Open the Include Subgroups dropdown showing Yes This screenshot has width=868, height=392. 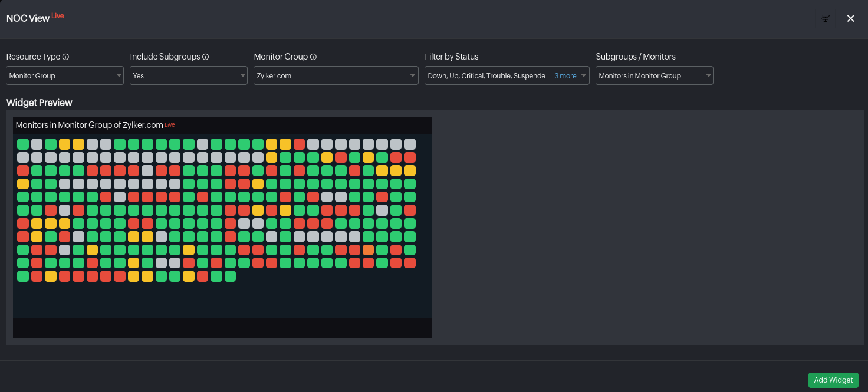click(189, 75)
